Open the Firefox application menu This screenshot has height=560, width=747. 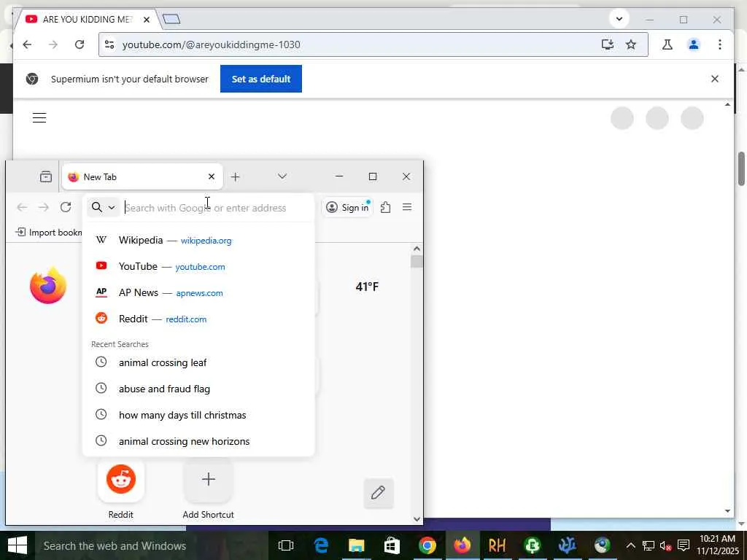point(407,207)
